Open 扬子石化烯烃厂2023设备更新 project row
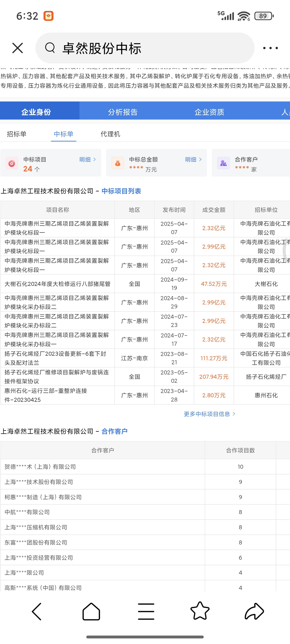The image size is (290, 644). pos(56,358)
